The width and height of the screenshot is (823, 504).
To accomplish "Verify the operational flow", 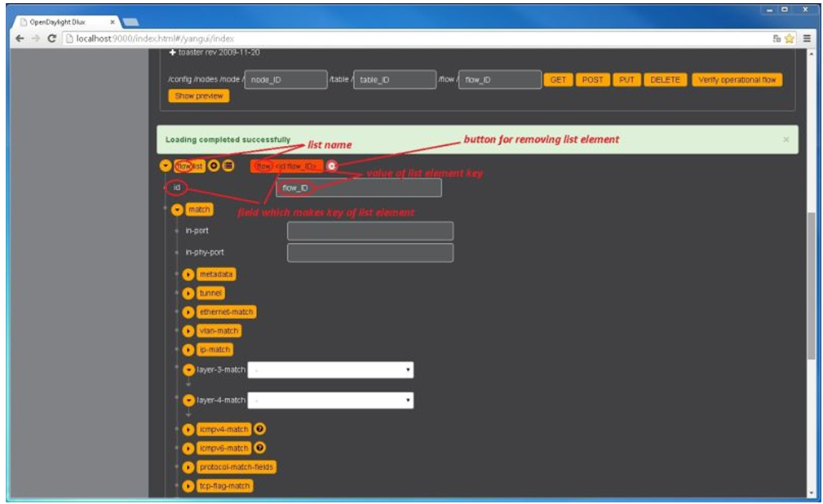I will 737,80.
